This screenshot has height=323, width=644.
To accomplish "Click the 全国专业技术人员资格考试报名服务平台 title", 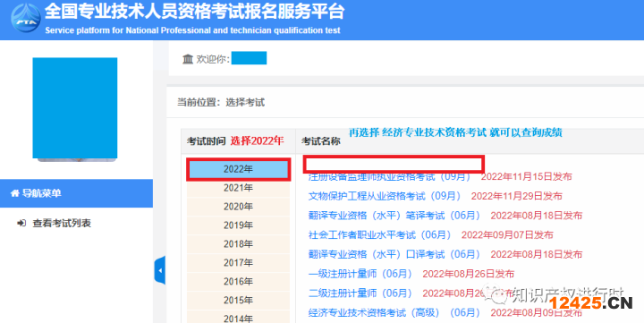I will coord(194,12).
